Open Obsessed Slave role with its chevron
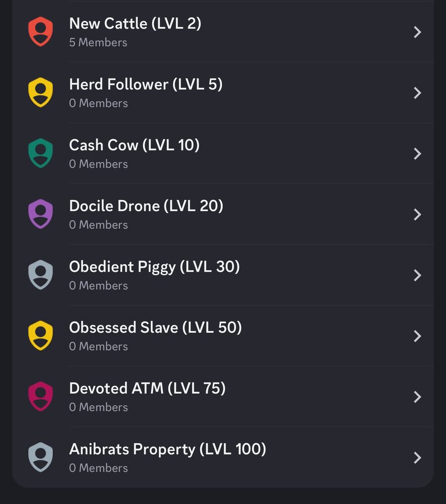 (x=417, y=336)
